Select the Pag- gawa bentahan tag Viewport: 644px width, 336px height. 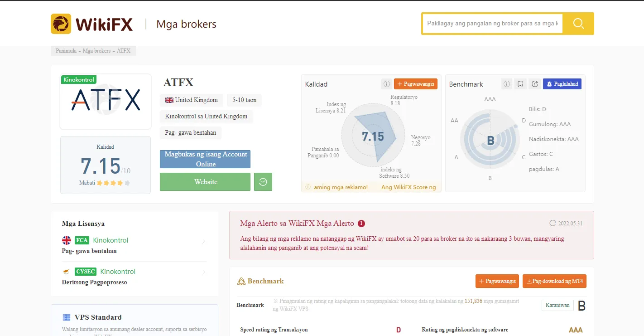point(191,133)
